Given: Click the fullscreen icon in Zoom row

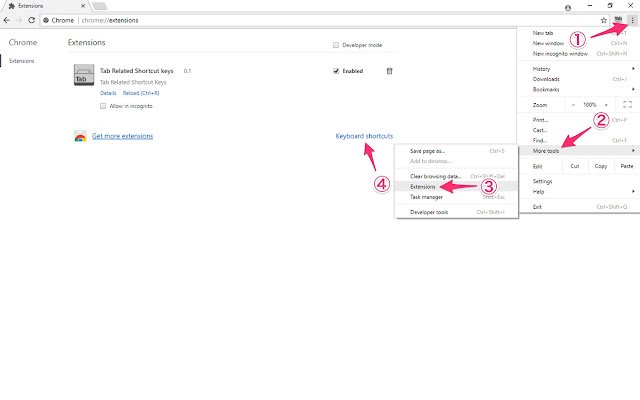Looking at the screenshot, I should [x=627, y=104].
